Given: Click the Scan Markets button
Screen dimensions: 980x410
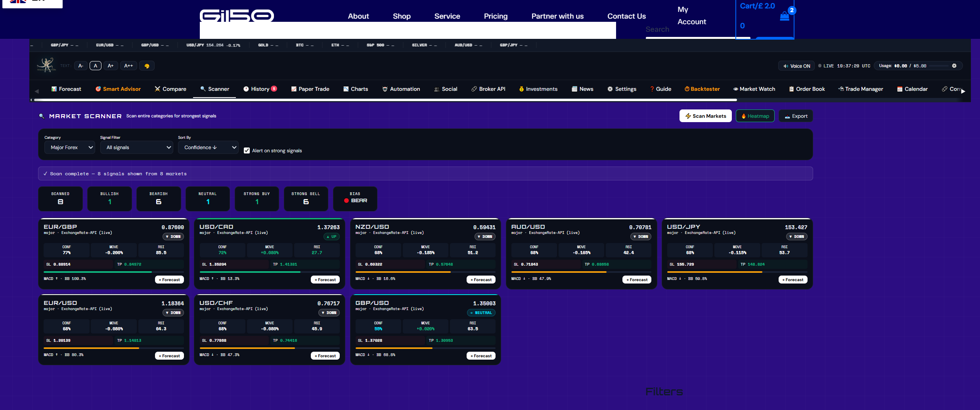Looking at the screenshot, I should coord(705,116).
